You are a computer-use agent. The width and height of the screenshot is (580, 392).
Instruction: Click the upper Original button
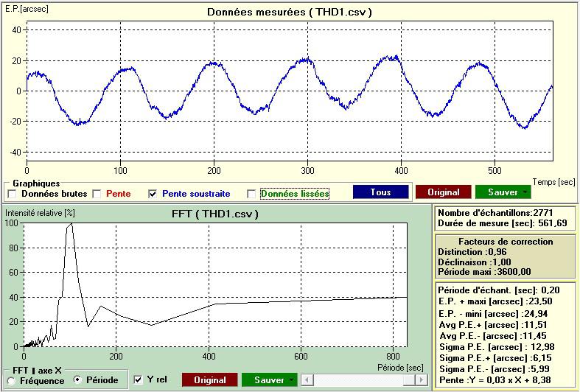tap(443, 192)
